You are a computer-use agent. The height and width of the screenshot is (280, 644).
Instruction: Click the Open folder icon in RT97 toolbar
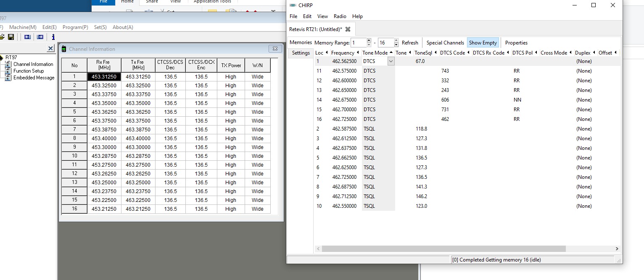tap(2, 37)
